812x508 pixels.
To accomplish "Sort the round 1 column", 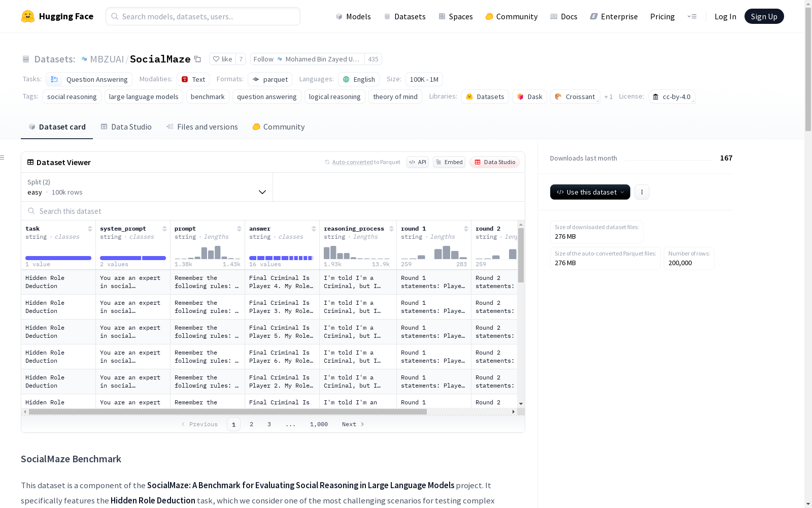I will click(466, 229).
